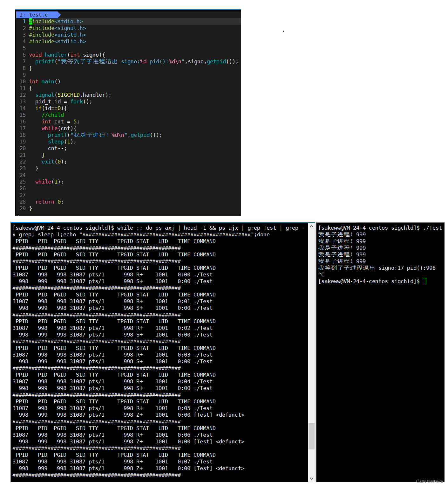
Task: Click scrollbar up arrow in left terminal
Action: 311,226
